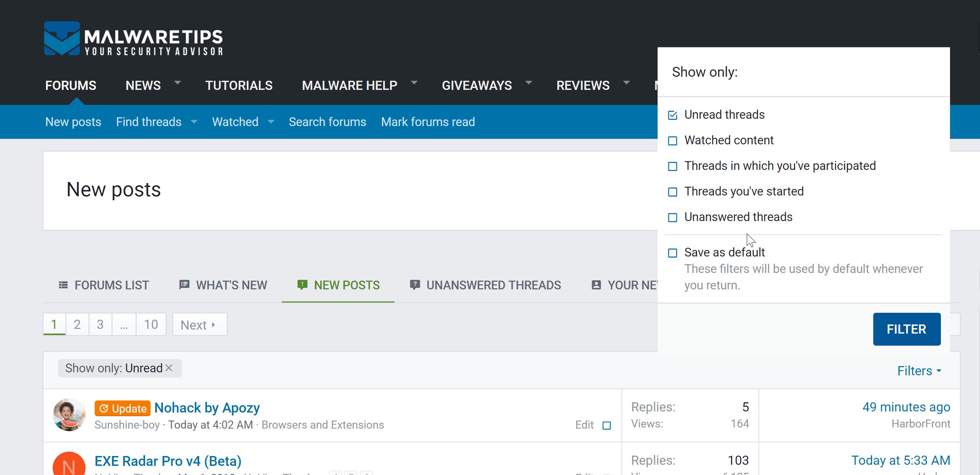980x475 pixels.
Task: Open the Tutorials menu item
Action: 239,85
